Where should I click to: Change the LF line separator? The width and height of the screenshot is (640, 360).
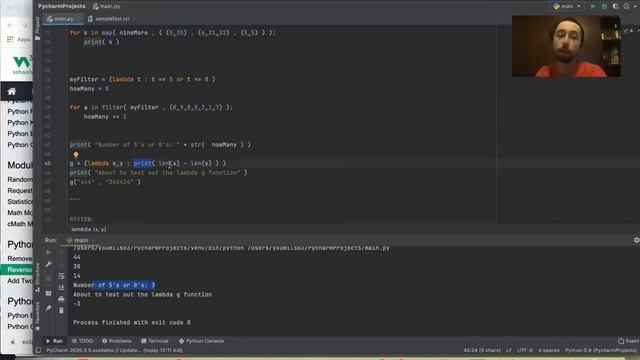point(509,350)
